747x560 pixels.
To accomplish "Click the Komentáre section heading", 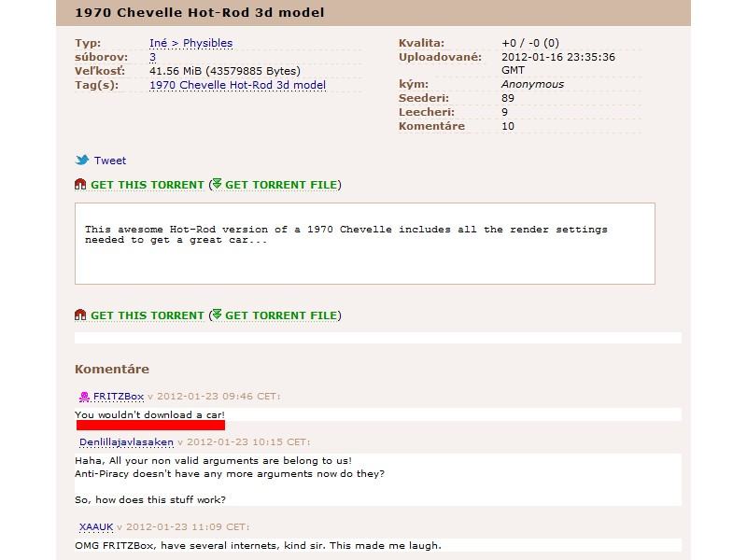I will 112,369.
